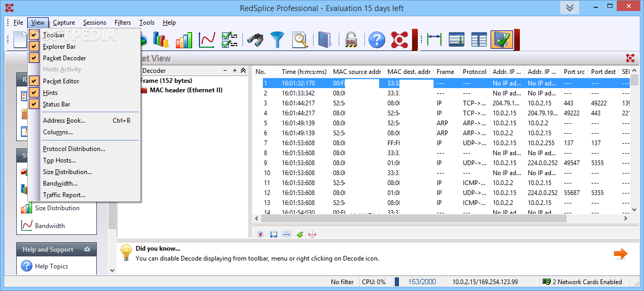Click the network card status bar icon
This screenshot has width=644, height=291.
(x=547, y=282)
